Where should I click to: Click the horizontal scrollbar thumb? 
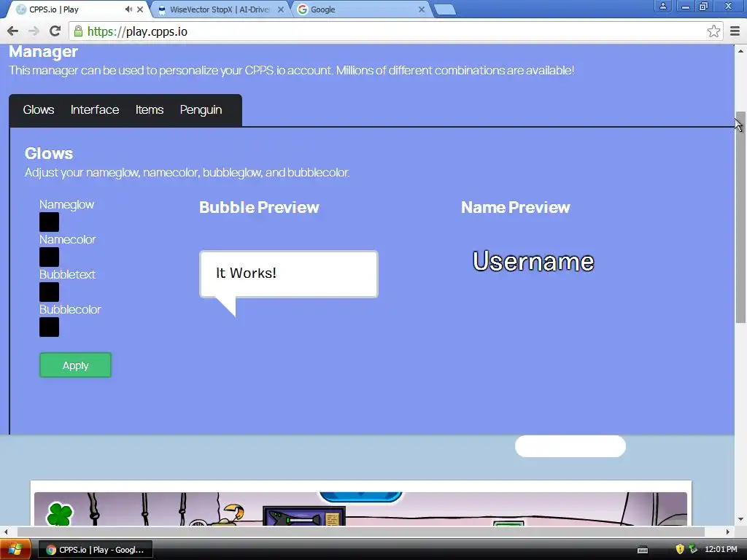tap(360, 532)
